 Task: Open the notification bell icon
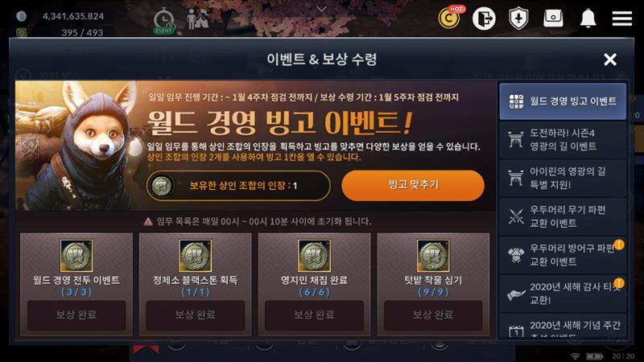pyautogui.click(x=588, y=19)
